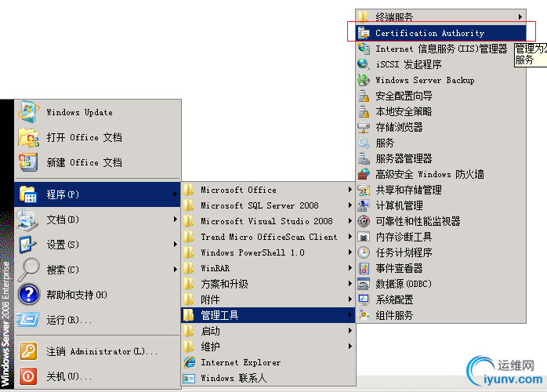This screenshot has height=392, width=547.
Task: Click the red Shut Down power icon
Action: coord(28,376)
